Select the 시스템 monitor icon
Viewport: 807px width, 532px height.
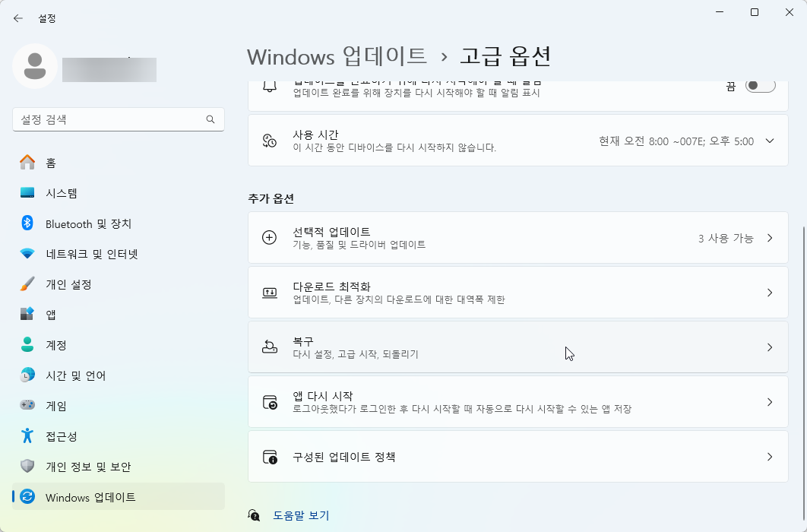(x=27, y=193)
